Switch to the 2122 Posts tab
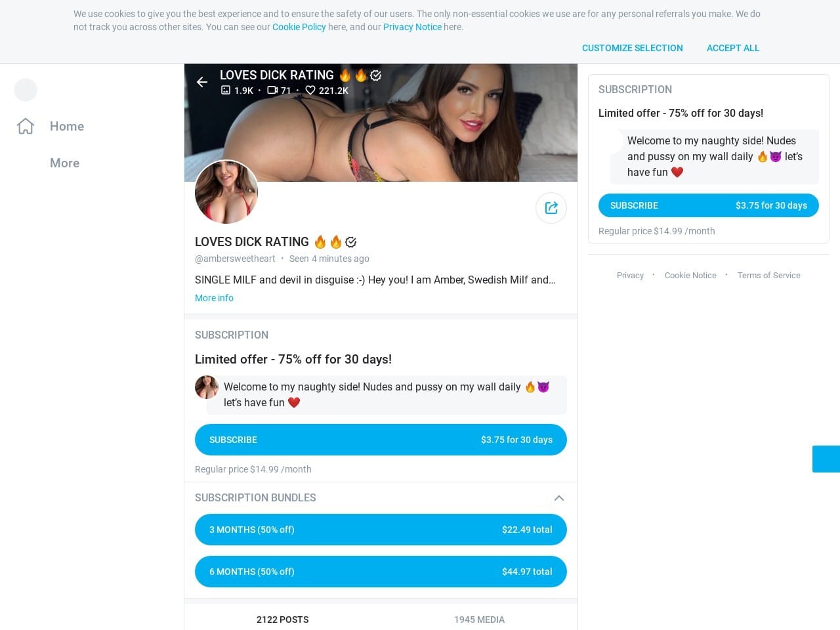The image size is (840, 630). click(x=283, y=619)
